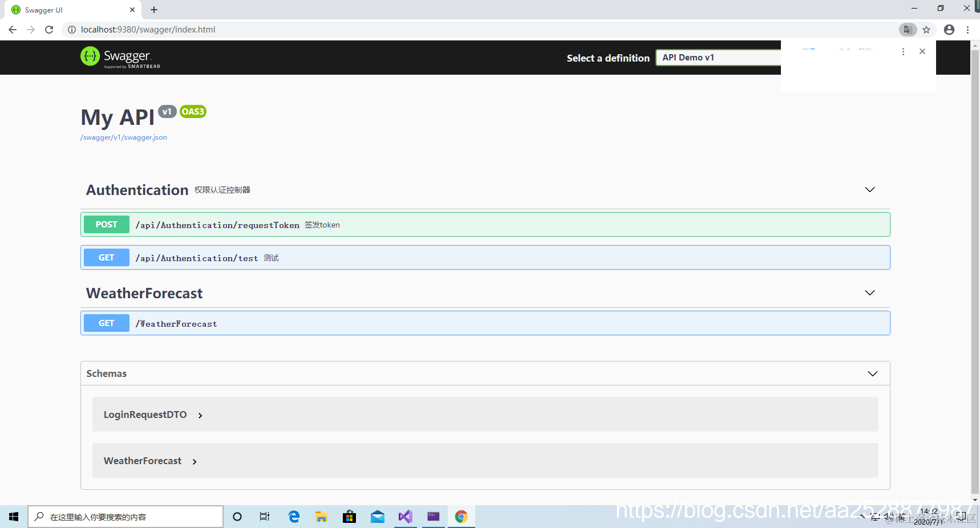This screenshot has width=980, height=528.
Task: Bookmark this page with the star icon
Action: pos(926,30)
